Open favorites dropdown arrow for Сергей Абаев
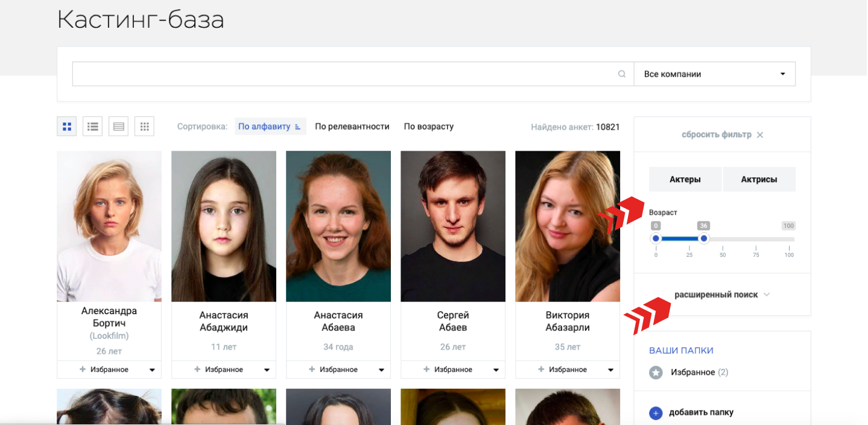 [x=496, y=370]
